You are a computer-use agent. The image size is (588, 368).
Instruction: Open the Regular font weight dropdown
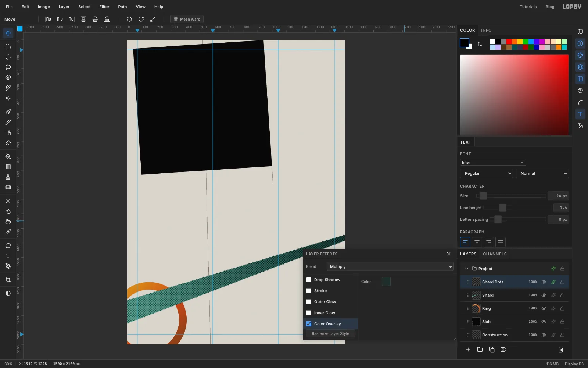pyautogui.click(x=487, y=173)
